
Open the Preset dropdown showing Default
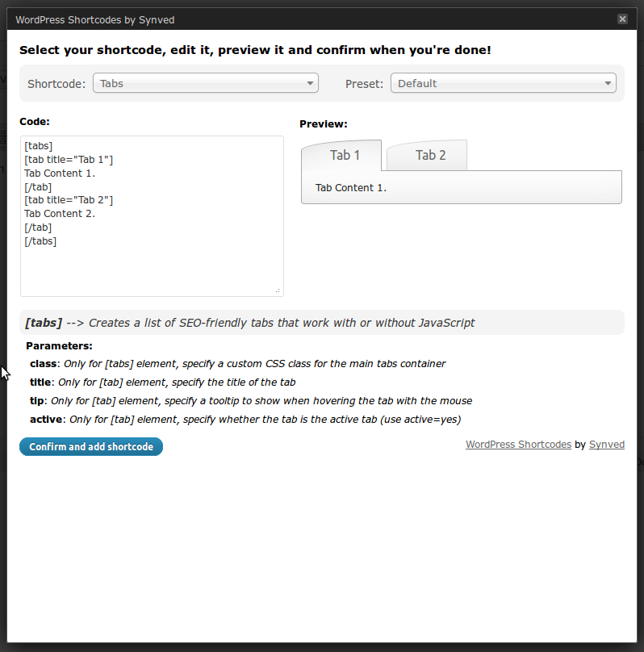click(x=503, y=83)
